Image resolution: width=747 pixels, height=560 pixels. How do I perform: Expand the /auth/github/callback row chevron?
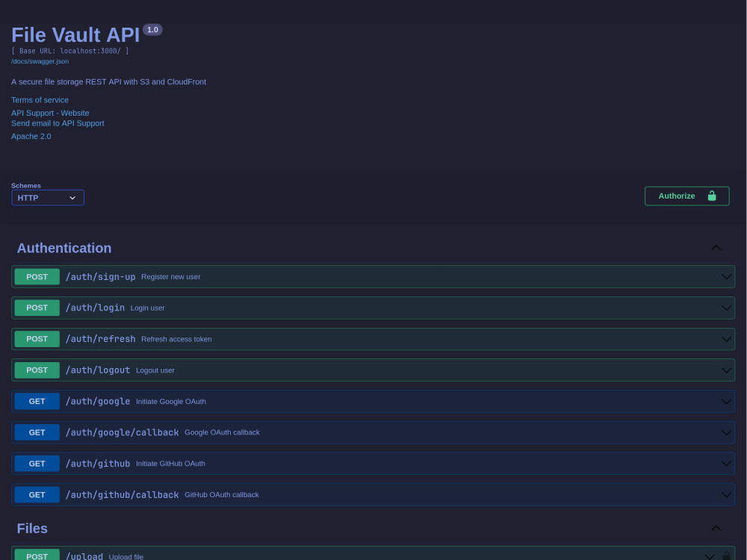[726, 495]
